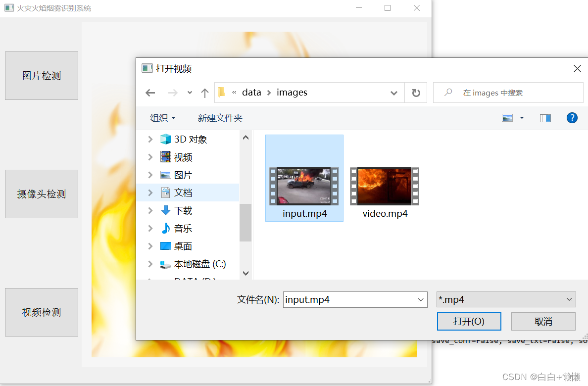Navigate up one folder level
This screenshot has height=386, width=588.
204,92
